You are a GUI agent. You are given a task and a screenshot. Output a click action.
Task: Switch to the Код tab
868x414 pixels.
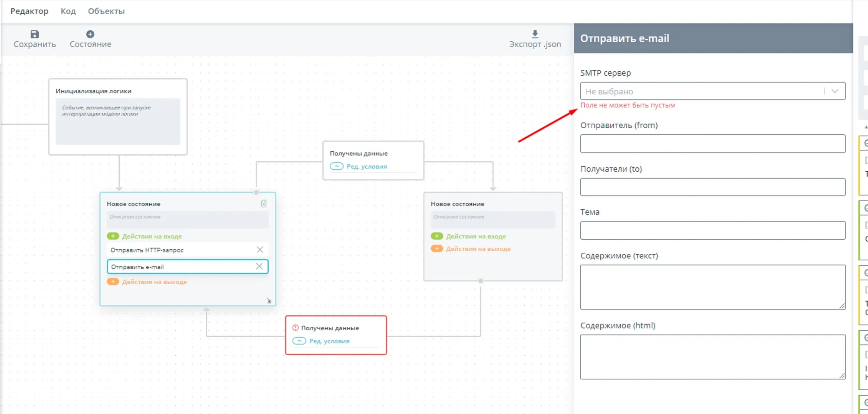coord(68,11)
